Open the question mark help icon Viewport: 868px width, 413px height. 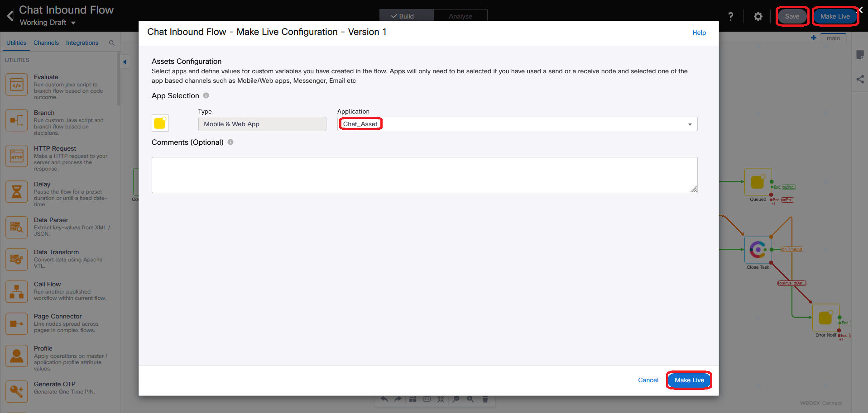(730, 17)
